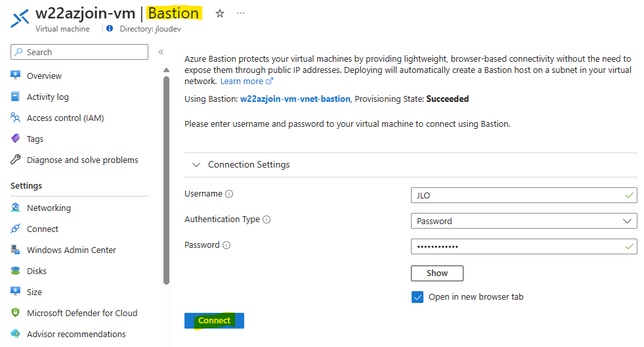Click the sidebar Search box
644x347 pixels.
click(79, 52)
